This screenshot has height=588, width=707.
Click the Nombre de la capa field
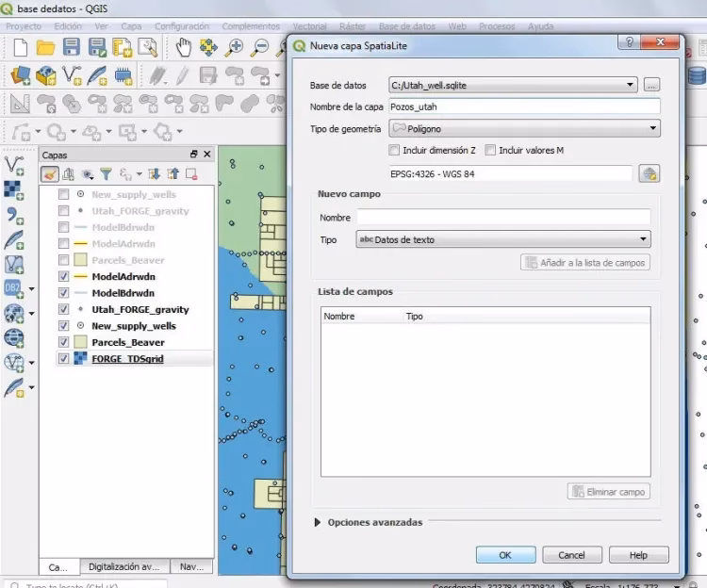(524, 106)
